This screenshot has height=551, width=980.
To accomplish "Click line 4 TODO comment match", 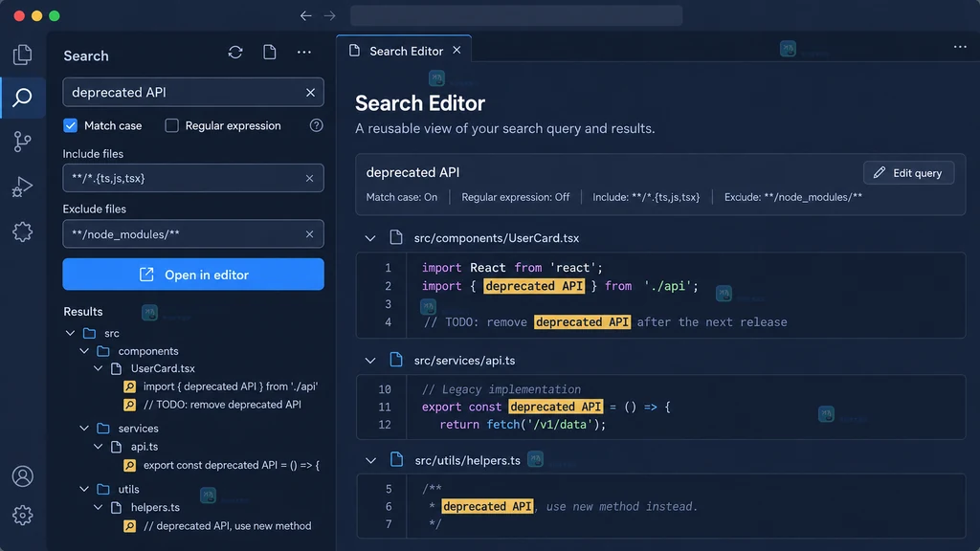I will click(x=583, y=322).
